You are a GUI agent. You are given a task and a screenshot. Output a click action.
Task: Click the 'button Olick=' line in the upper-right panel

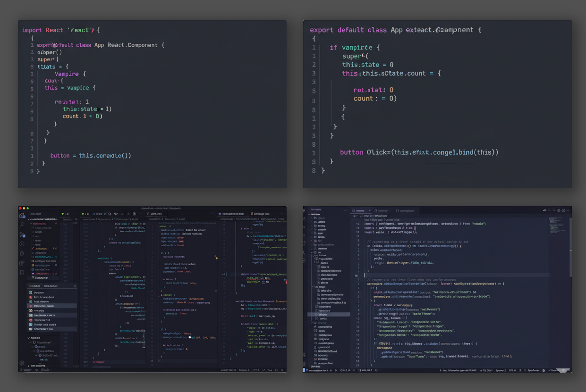pyautogui.click(x=419, y=152)
